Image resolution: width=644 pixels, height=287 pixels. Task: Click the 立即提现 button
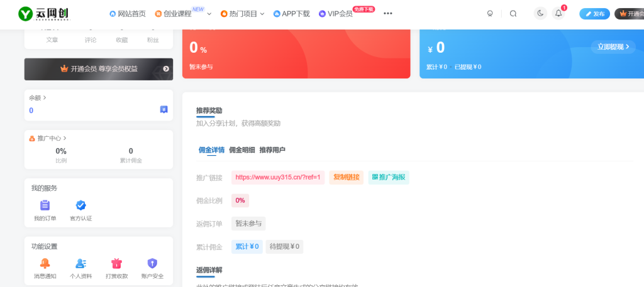tap(613, 46)
